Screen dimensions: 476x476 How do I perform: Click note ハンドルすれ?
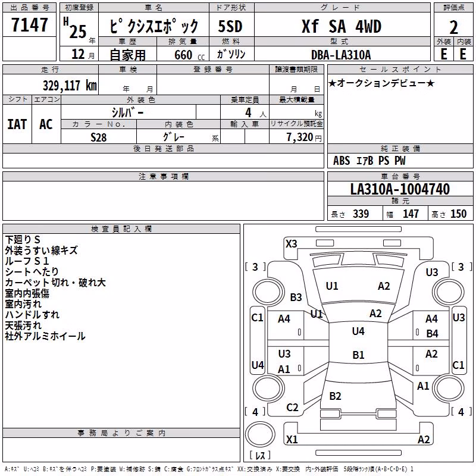click(x=32, y=315)
